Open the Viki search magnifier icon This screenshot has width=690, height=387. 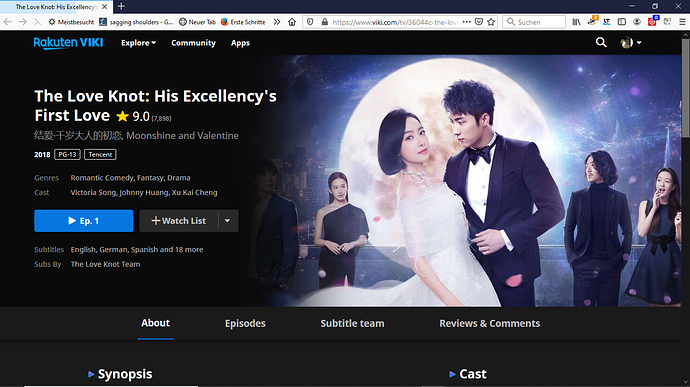click(x=601, y=42)
